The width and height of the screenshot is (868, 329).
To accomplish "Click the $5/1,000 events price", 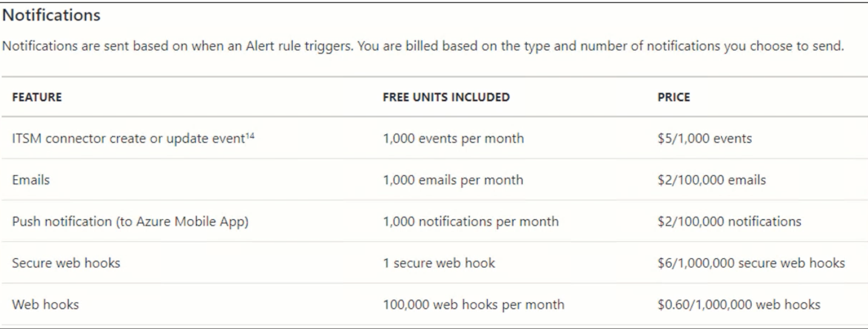I will tap(704, 138).
